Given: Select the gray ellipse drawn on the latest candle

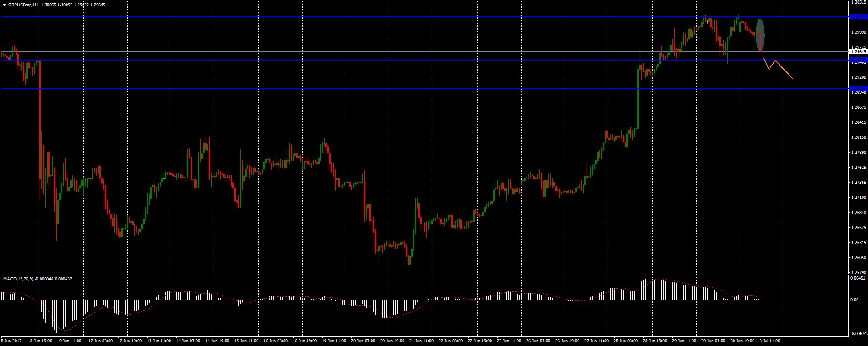Looking at the screenshot, I should tap(760, 35).
